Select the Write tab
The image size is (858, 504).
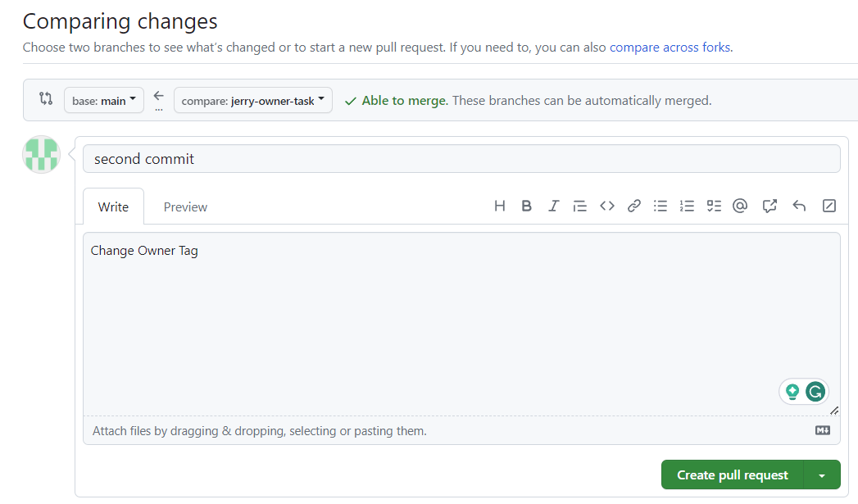[113, 207]
